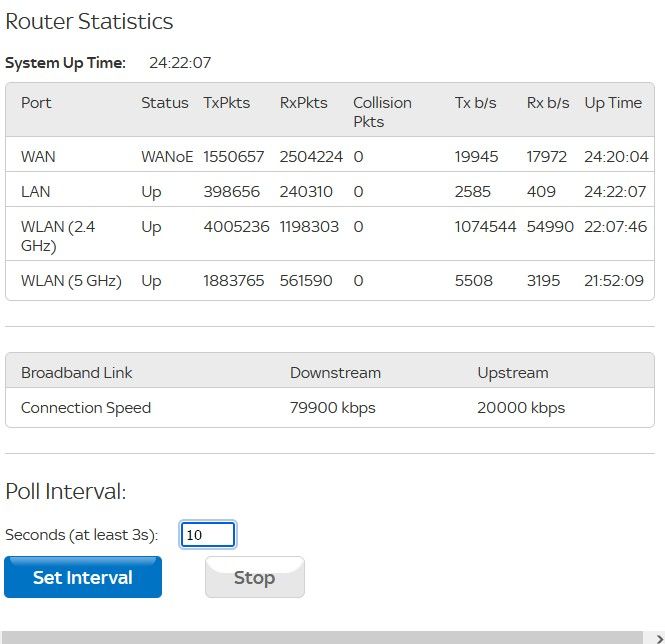Click the WAN port row label
665x644 pixels.
coord(38,157)
